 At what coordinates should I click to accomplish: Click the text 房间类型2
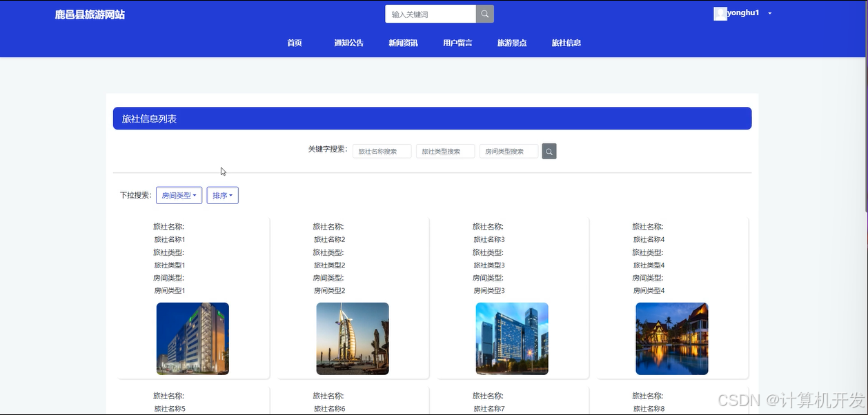click(329, 290)
